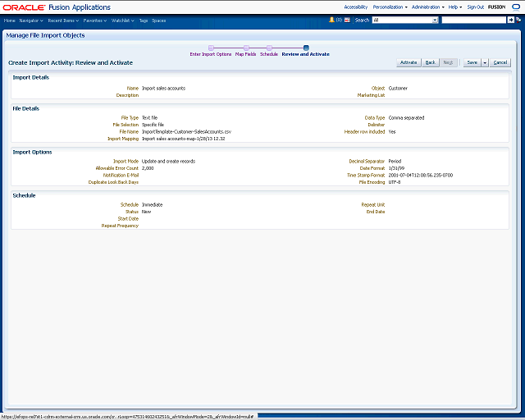
Task: Click the Enter Import Options step marker
Action: (211, 48)
